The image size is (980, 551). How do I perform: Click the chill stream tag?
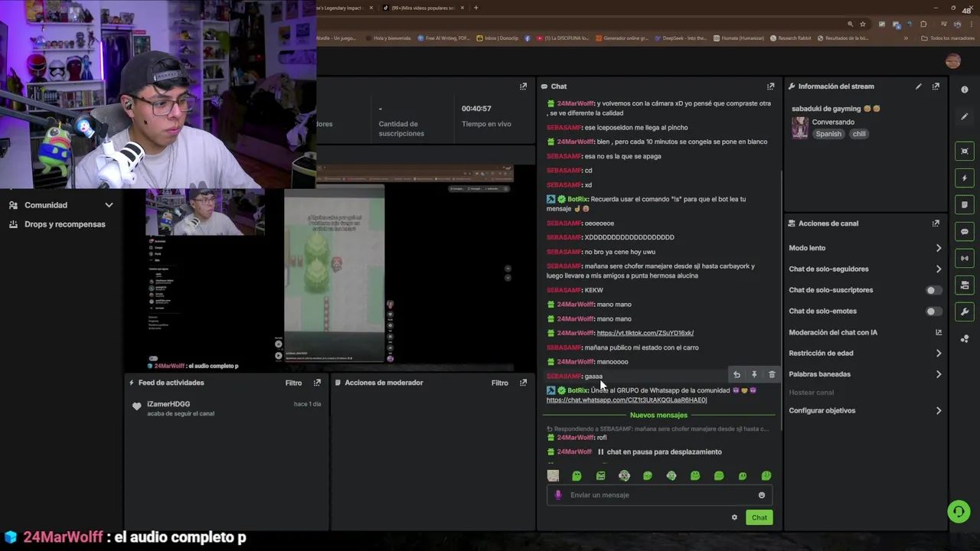[x=859, y=134]
